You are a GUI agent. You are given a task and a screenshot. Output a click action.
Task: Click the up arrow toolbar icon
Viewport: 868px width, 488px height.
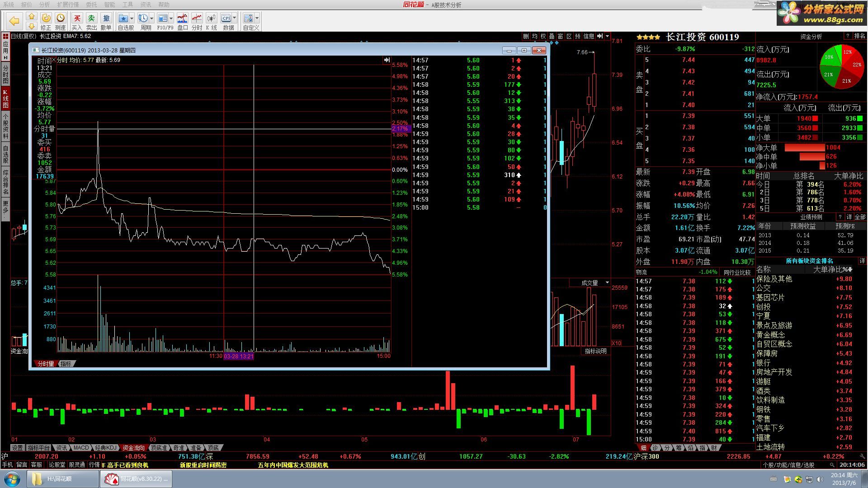[x=32, y=16]
